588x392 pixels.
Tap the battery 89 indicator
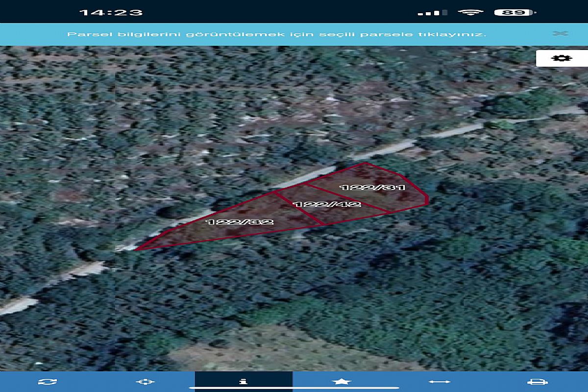(514, 12)
